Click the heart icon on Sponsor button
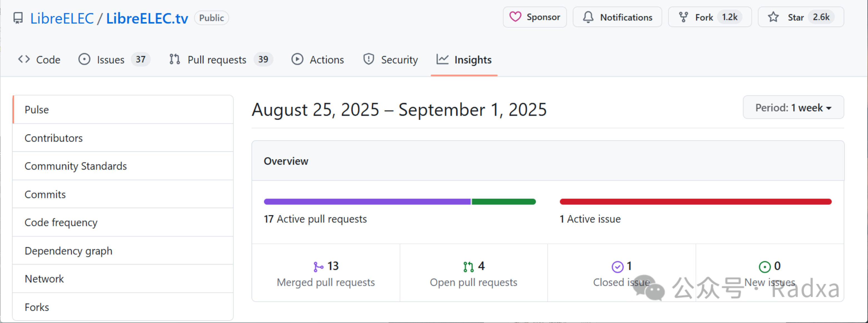Viewport: 868px width, 323px height. coord(515,17)
